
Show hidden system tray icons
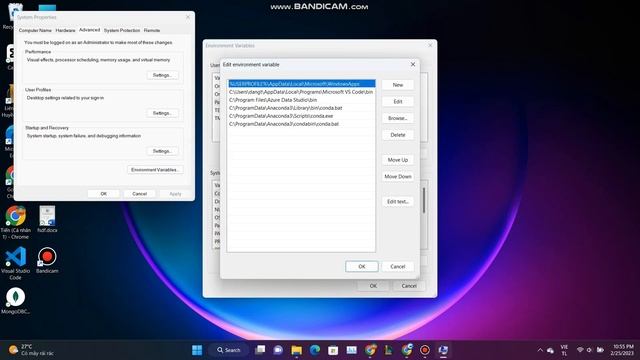(x=540, y=350)
